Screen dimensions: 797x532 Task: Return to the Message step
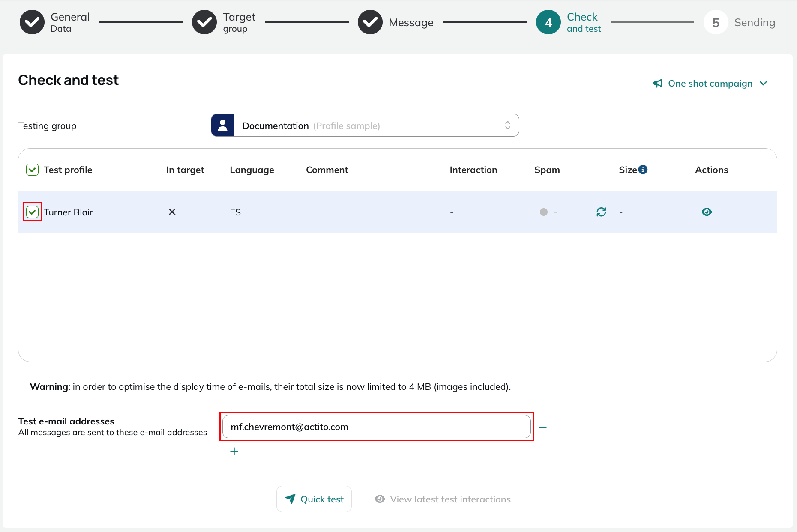396,22
